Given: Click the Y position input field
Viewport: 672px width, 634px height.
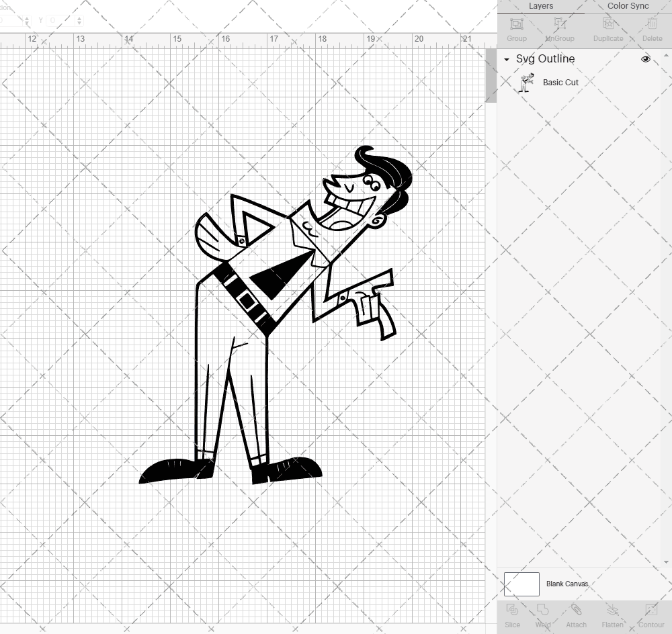Looking at the screenshot, I should tap(61, 20).
